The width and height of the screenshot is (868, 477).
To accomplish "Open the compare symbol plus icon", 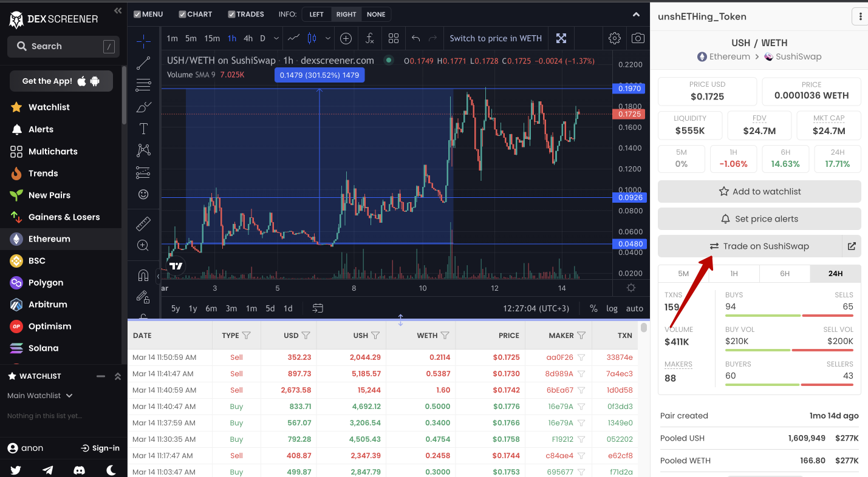I will pyautogui.click(x=346, y=38).
